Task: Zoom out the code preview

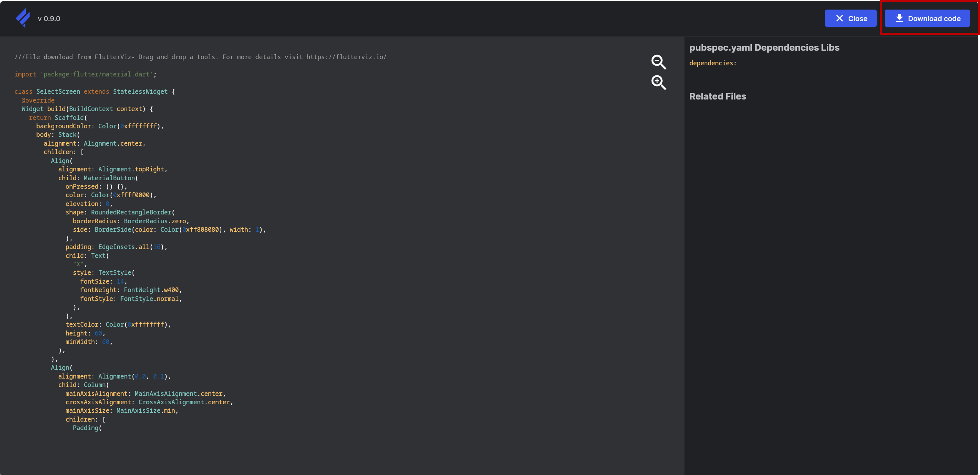Action: [x=659, y=62]
